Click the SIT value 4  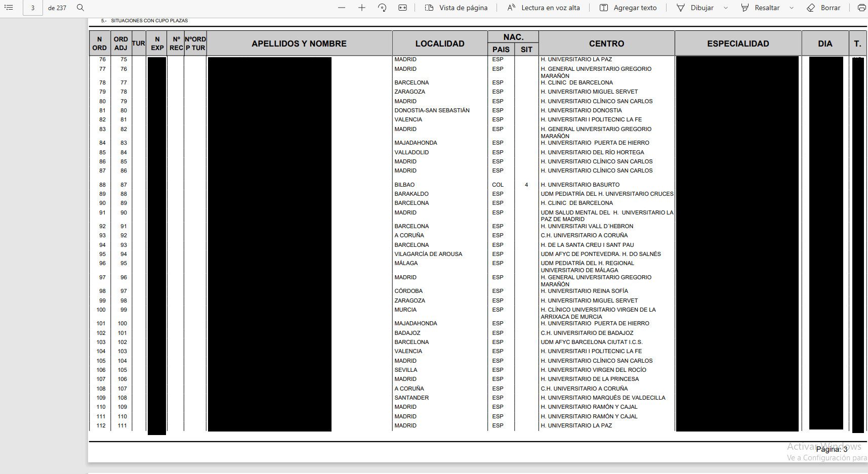coord(526,185)
